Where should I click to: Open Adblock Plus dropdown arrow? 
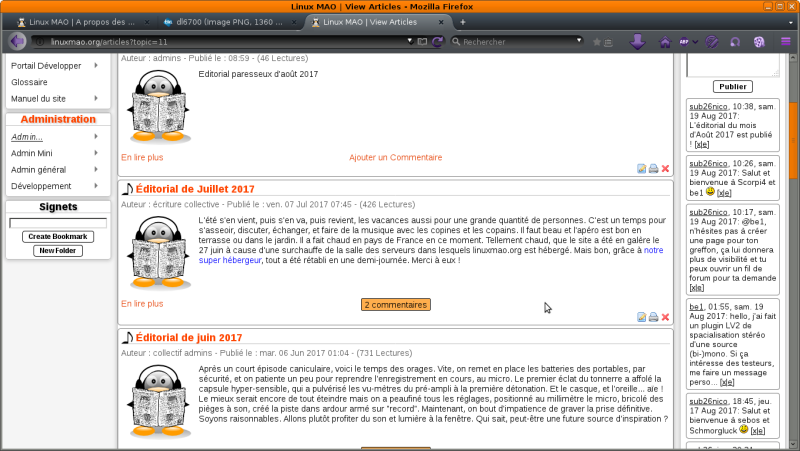pos(695,42)
